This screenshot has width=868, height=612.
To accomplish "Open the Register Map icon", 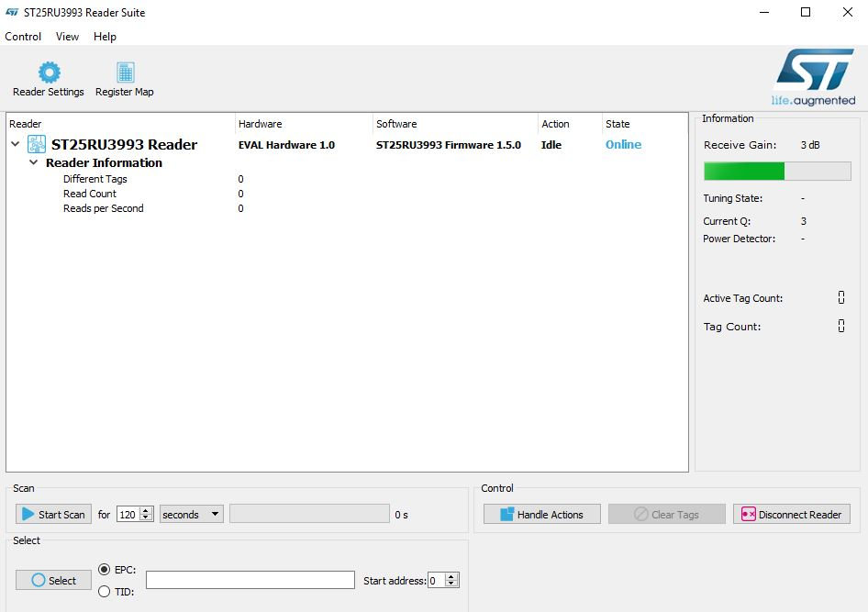I will pos(125,72).
